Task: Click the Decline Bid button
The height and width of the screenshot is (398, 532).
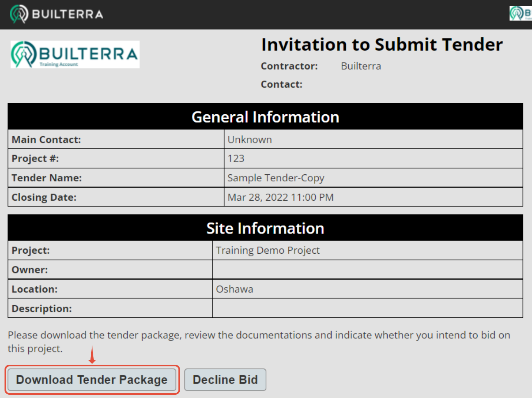Action: point(225,379)
